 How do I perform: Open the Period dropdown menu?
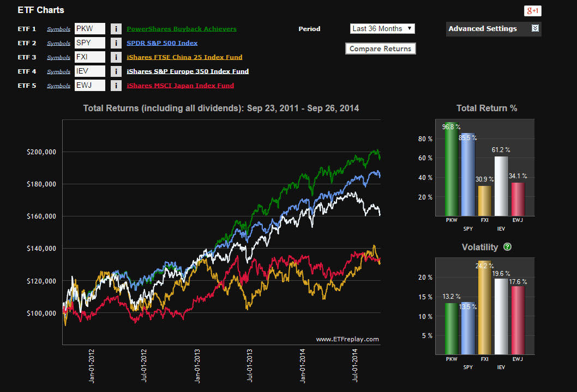(x=382, y=28)
